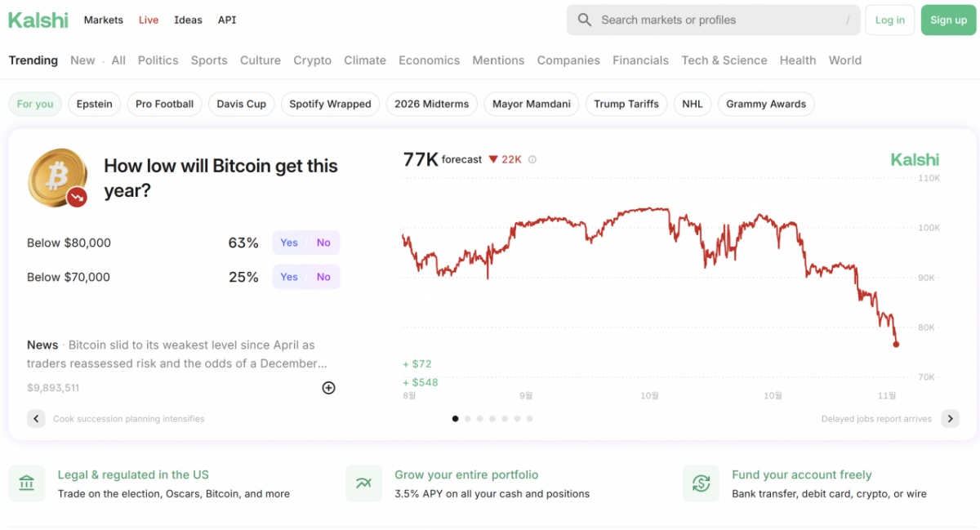Click the Bitcoin coin icon
Viewport: 980px width, 530px height.
point(57,178)
